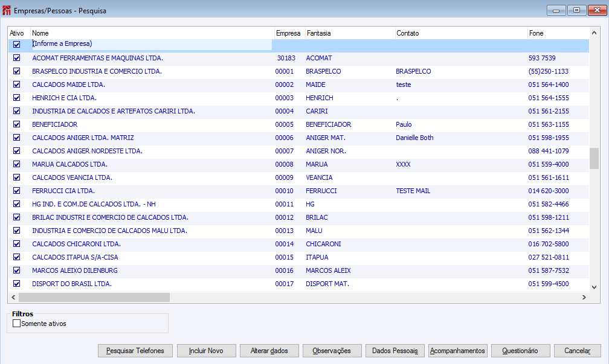Toggle Ativo checkbox for the (Informe a Empresa) row

tap(17, 44)
